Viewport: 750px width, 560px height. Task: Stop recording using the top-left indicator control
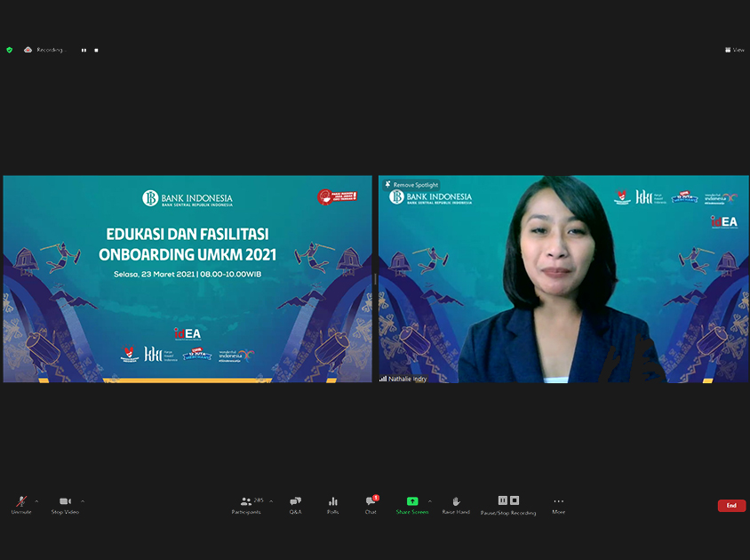[x=96, y=50]
